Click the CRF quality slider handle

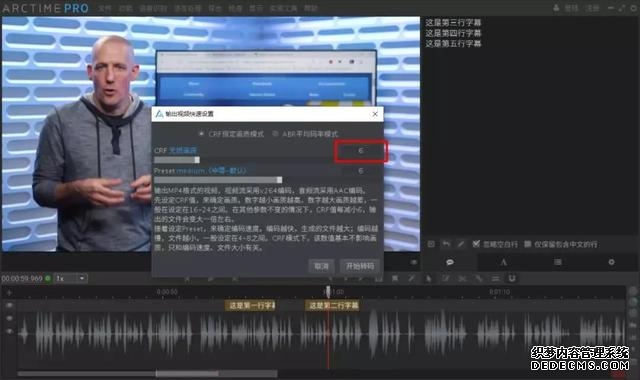click(197, 160)
